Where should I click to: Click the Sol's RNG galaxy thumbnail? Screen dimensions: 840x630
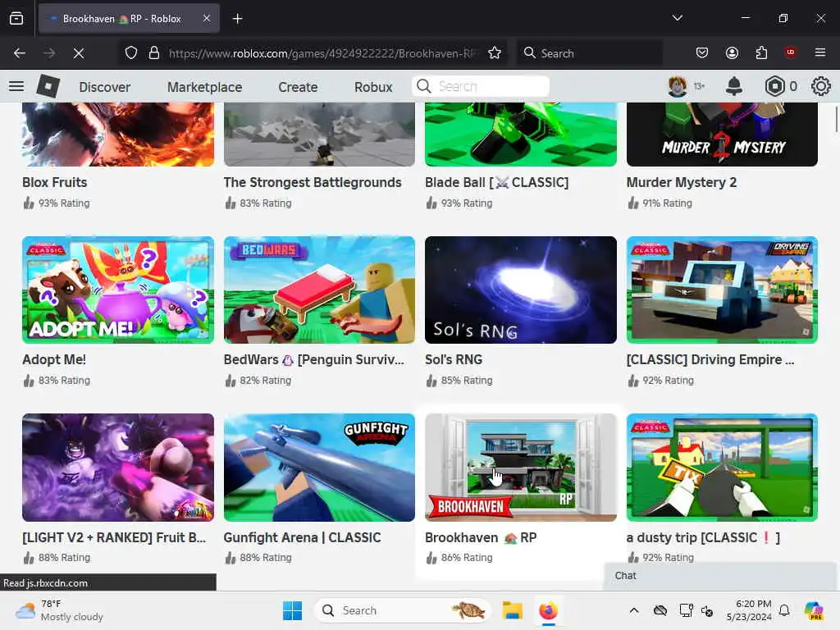pyautogui.click(x=521, y=290)
